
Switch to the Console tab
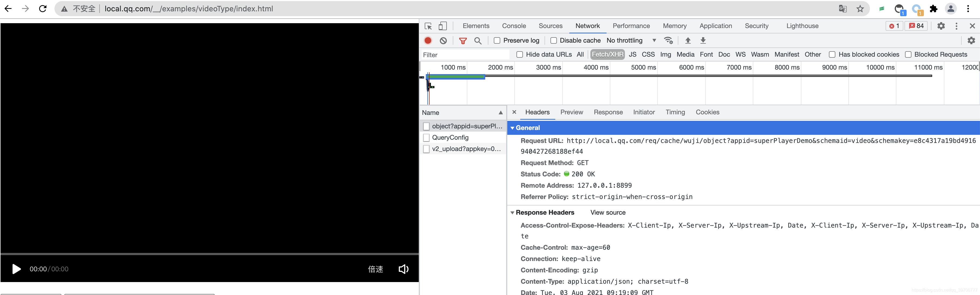513,26
